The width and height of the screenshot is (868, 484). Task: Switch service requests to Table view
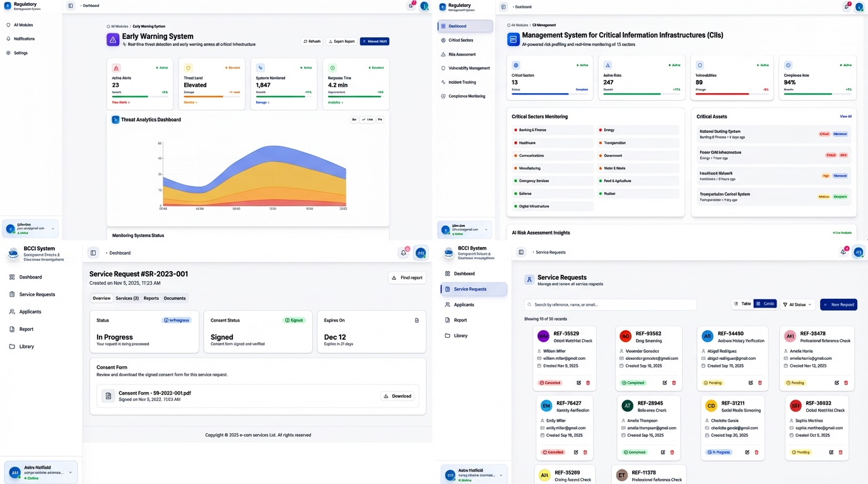pyautogui.click(x=742, y=304)
